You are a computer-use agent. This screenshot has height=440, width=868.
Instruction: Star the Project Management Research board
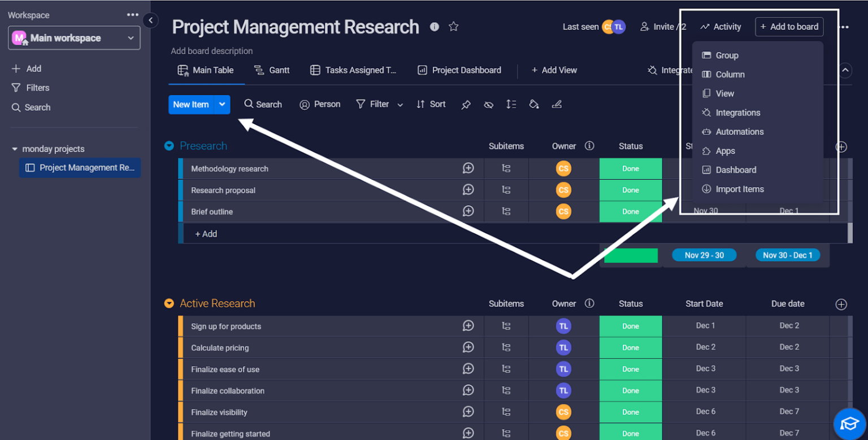pos(453,26)
